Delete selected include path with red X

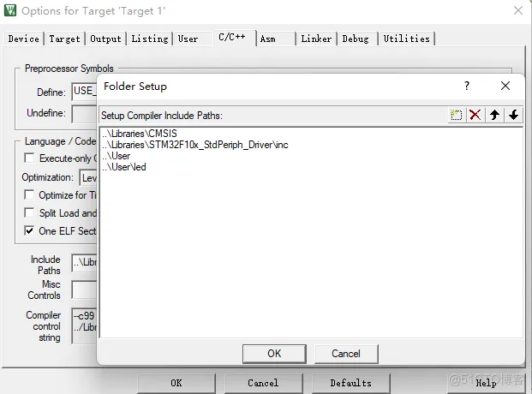click(x=475, y=115)
